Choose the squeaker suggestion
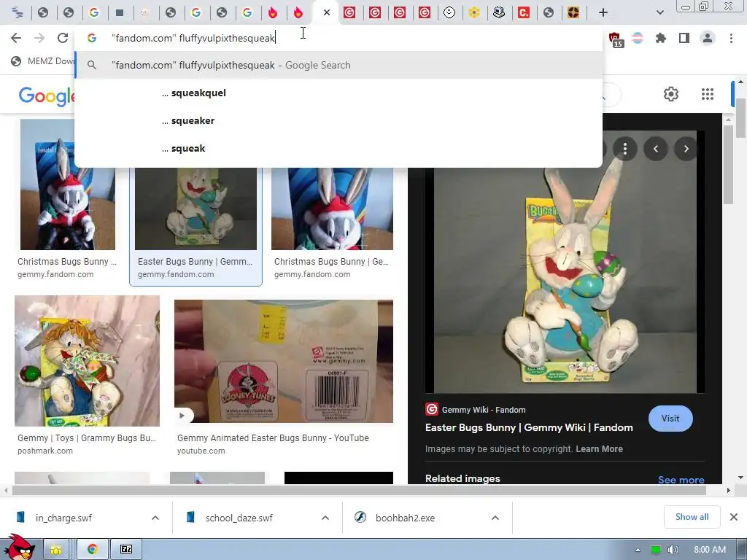 [338, 120]
